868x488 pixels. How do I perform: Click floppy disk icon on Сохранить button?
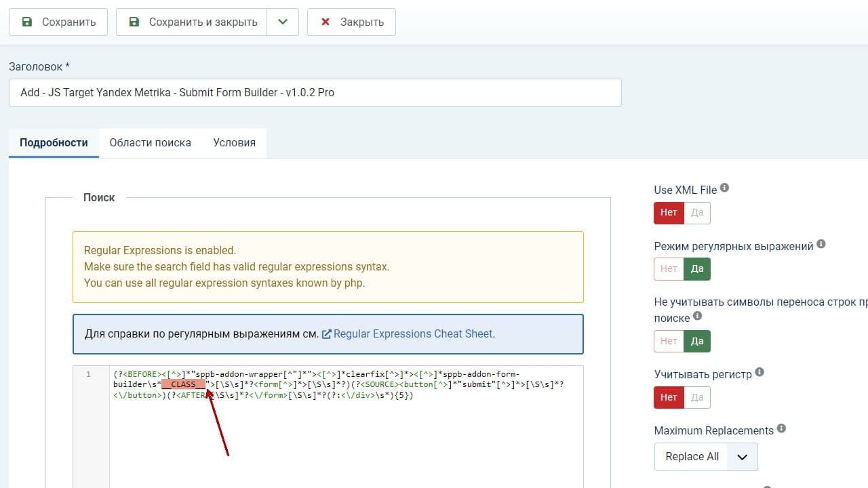(x=27, y=22)
